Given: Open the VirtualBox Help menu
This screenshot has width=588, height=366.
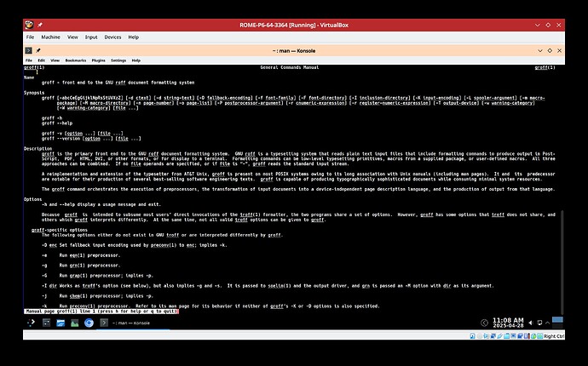Looking at the screenshot, I should [134, 37].
